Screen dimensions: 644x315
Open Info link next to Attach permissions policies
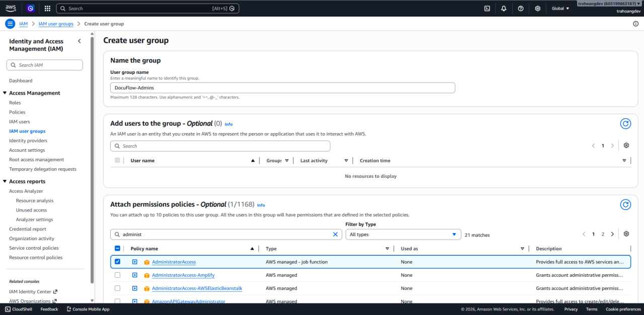click(261, 205)
